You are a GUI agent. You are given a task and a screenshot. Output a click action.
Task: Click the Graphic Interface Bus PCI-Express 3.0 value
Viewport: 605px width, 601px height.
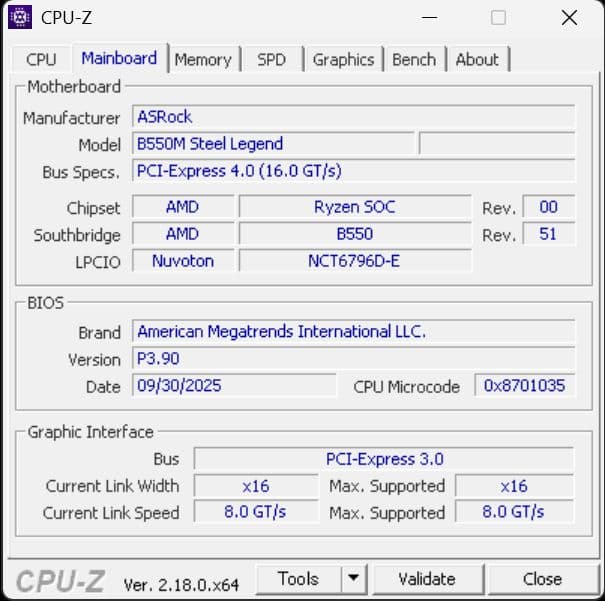click(384, 459)
